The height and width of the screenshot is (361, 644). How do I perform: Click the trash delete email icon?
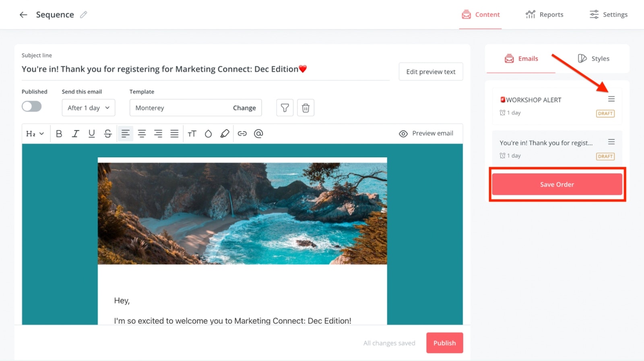pyautogui.click(x=305, y=108)
